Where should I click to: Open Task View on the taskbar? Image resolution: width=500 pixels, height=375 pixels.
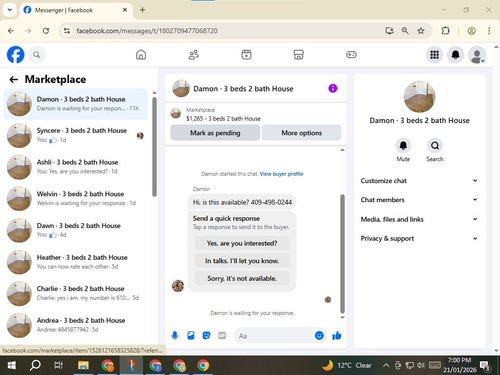[59, 365]
